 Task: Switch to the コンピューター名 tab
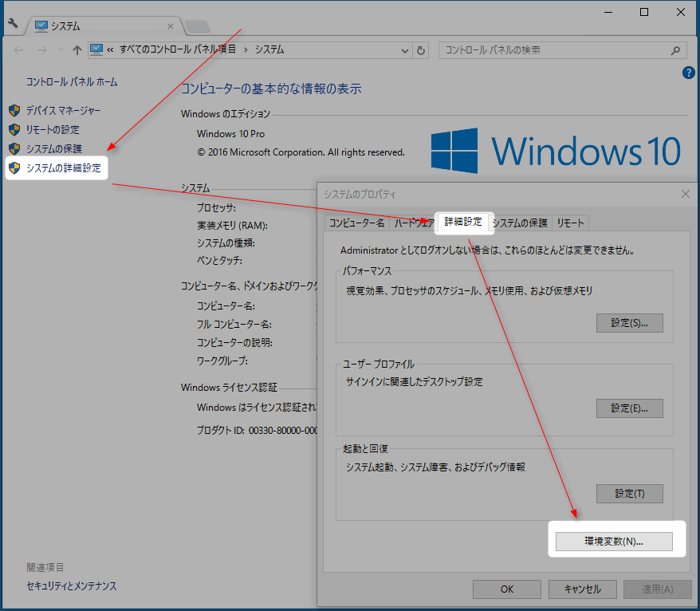(x=356, y=223)
